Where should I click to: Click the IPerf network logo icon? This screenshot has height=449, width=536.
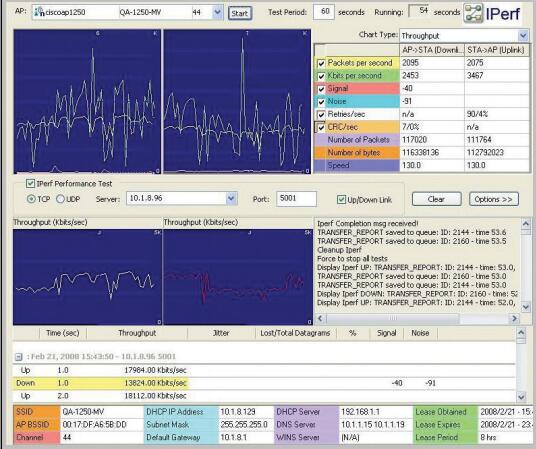pos(473,13)
